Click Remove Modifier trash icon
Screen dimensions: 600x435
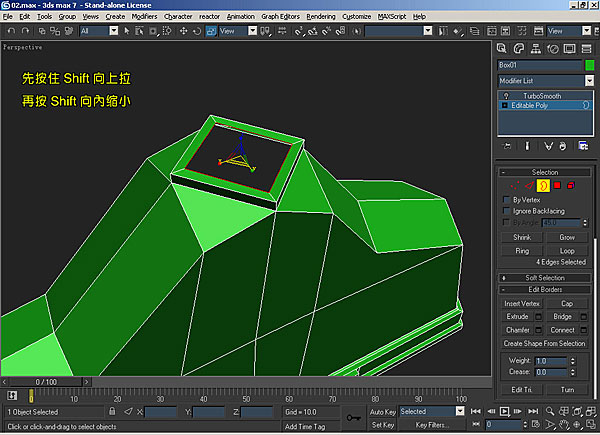(x=562, y=146)
